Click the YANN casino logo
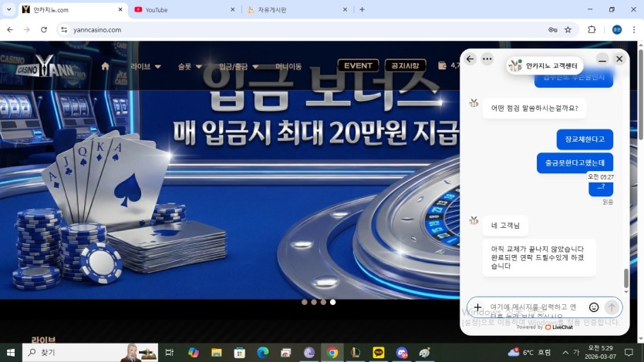This screenshot has width=644, height=362. [x=46, y=66]
